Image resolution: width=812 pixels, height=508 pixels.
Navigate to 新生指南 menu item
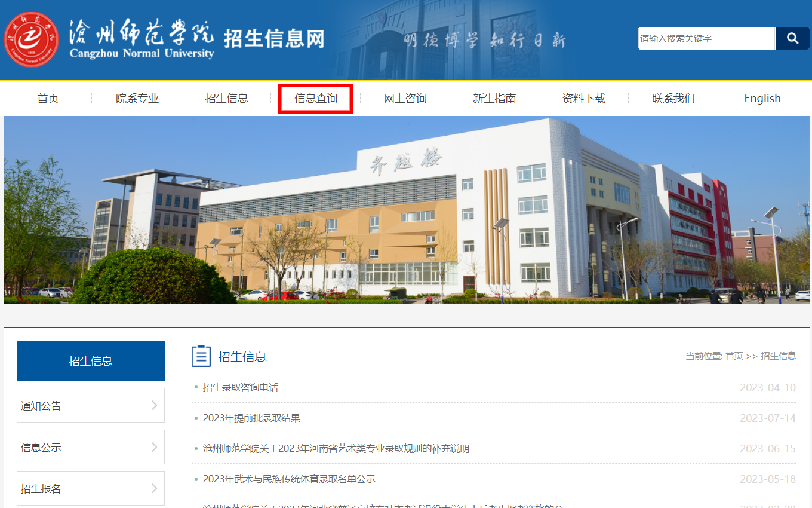494,99
